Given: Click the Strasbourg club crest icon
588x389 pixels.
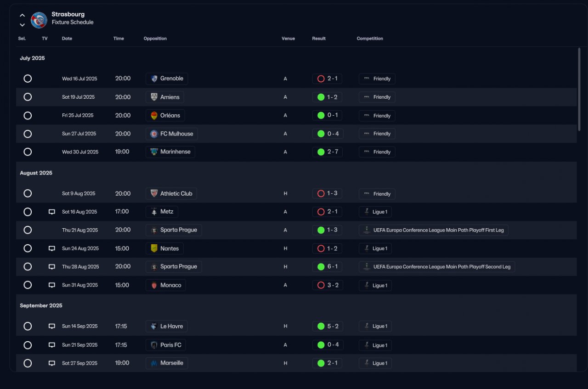Looking at the screenshot, I should click(x=39, y=20).
